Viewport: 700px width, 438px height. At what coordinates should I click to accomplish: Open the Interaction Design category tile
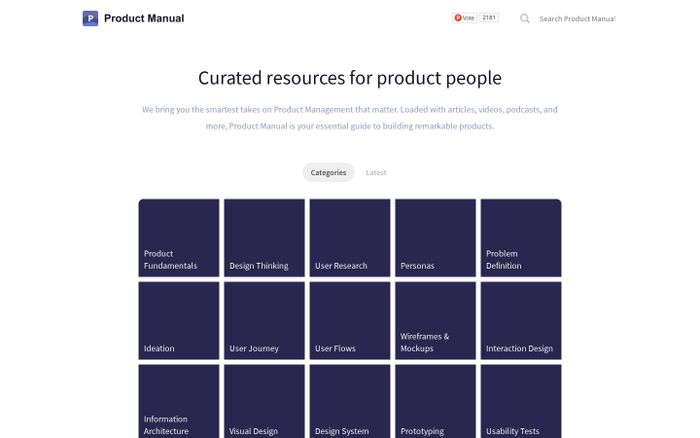pyautogui.click(x=521, y=321)
